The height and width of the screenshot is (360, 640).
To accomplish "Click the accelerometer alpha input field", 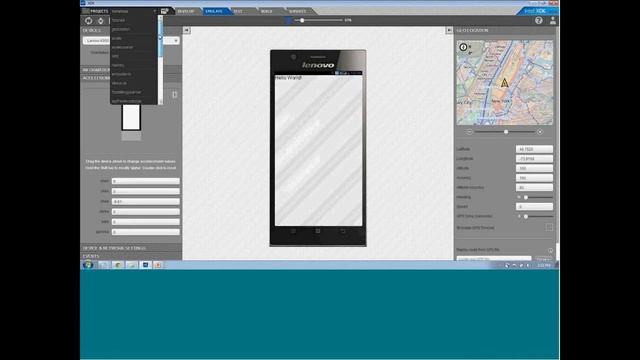I will point(146,211).
